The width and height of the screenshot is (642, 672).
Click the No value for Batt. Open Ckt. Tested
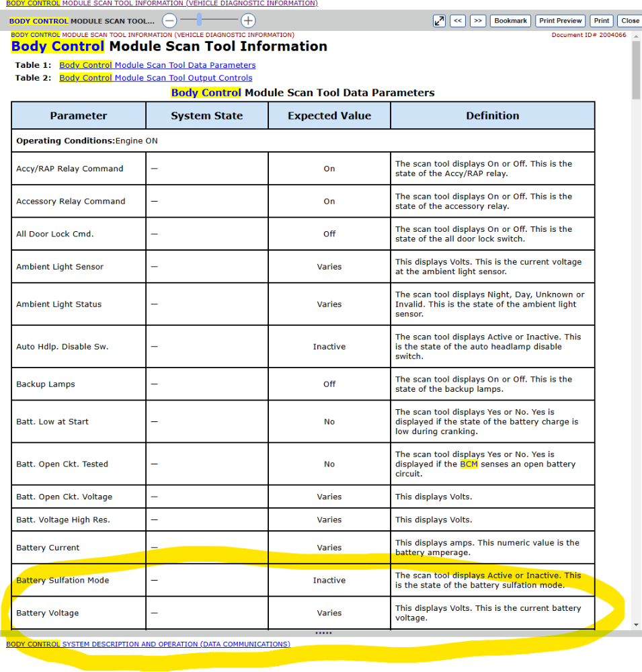(x=329, y=464)
